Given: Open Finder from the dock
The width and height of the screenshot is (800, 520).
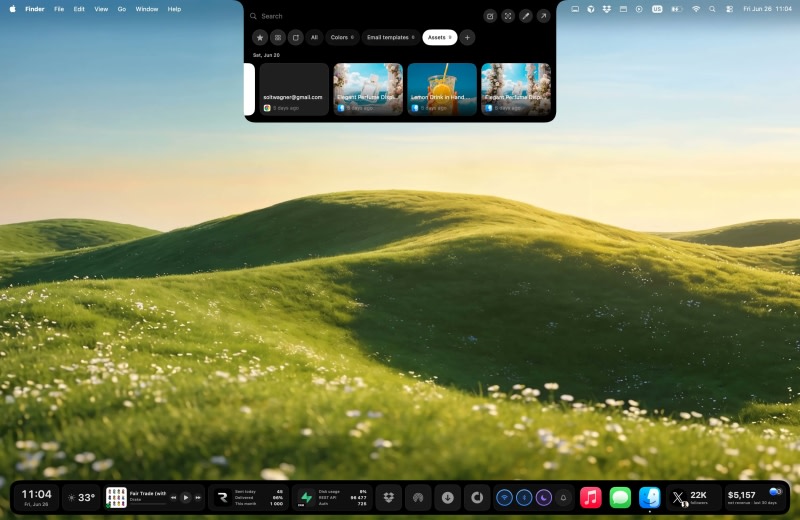Looking at the screenshot, I should pos(650,498).
